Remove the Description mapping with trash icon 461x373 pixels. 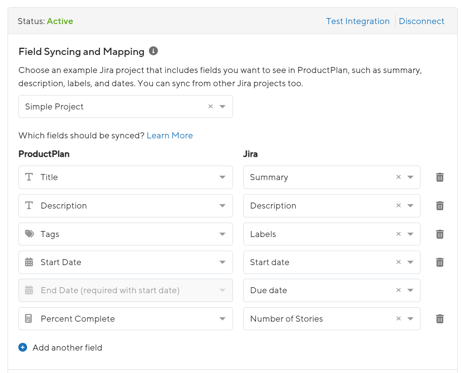440,205
